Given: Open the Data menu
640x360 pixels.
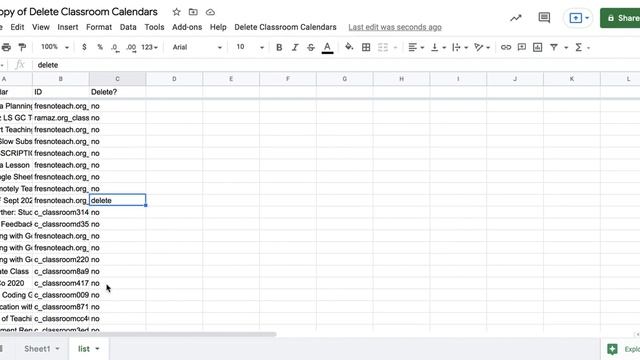Looking at the screenshot, I should pyautogui.click(x=128, y=27).
